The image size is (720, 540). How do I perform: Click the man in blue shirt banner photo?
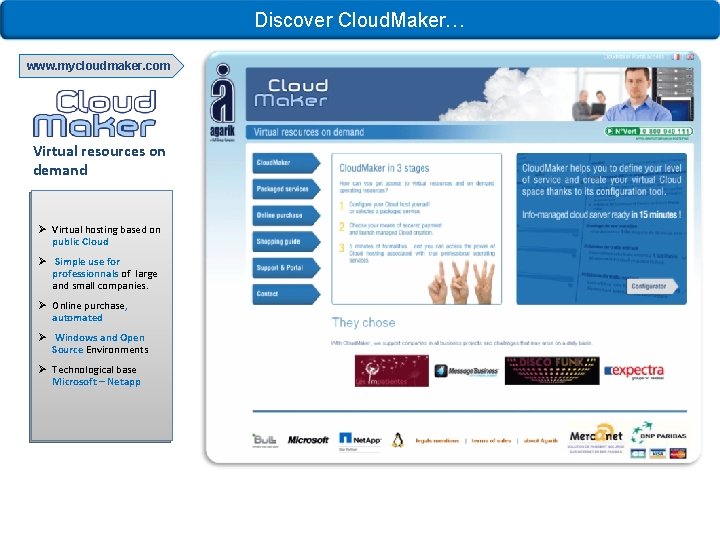pyautogui.click(x=635, y=95)
